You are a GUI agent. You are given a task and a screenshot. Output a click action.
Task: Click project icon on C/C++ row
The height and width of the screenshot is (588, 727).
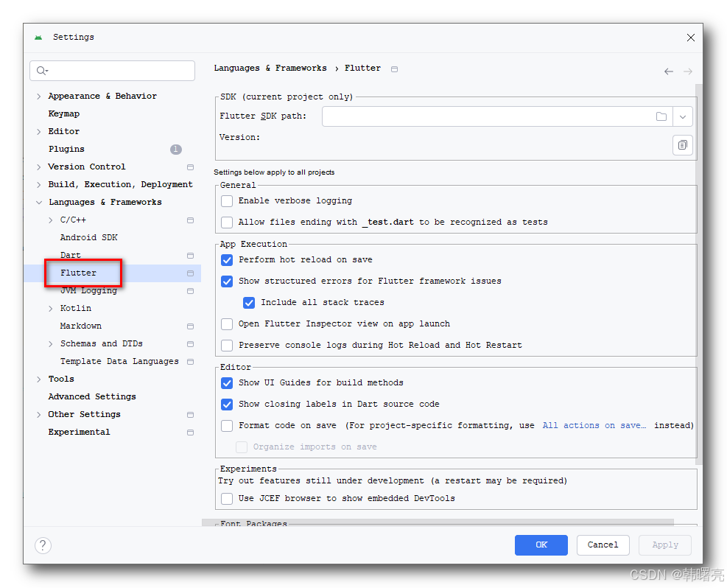point(190,220)
